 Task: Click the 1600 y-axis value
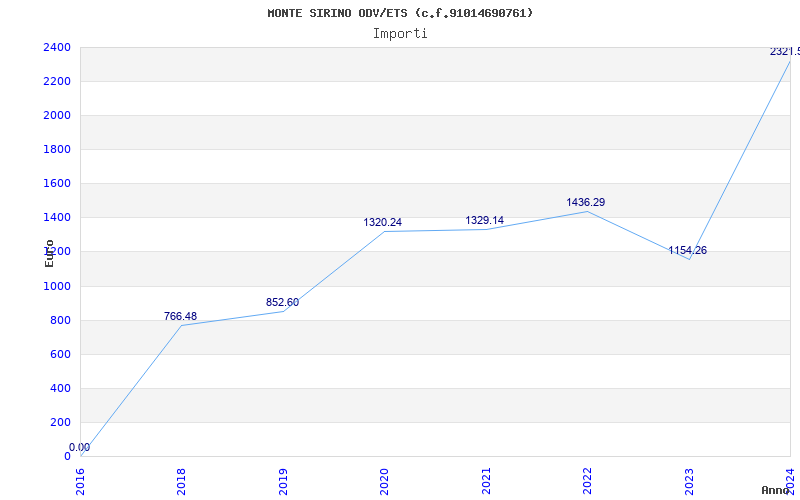pos(57,183)
